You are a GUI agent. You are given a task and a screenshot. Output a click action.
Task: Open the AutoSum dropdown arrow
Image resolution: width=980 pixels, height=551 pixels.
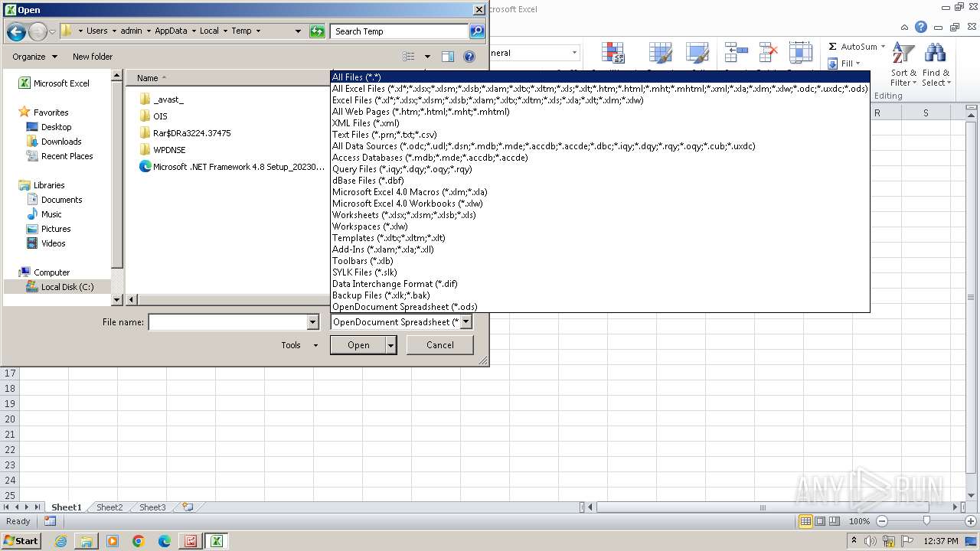click(x=883, y=47)
